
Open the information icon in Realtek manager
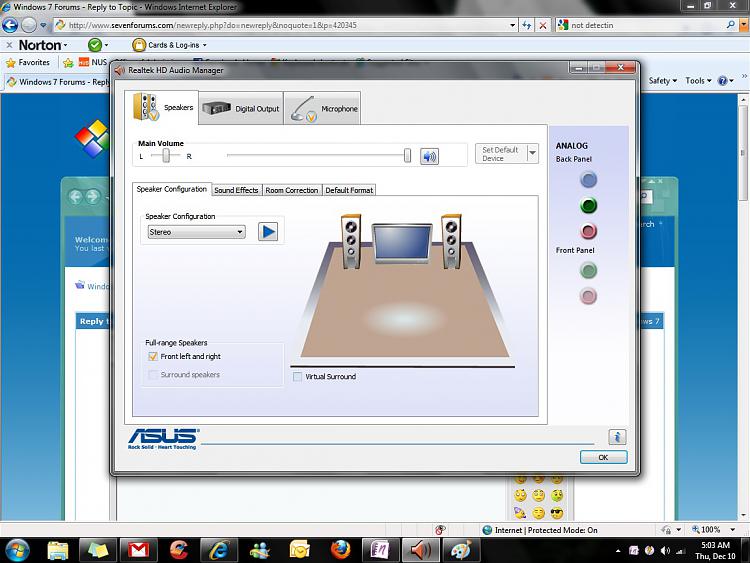(617, 437)
